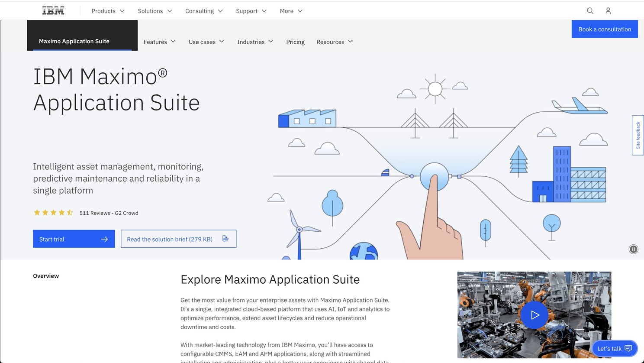Click the star rating icons
The image size is (644, 363).
point(53,213)
